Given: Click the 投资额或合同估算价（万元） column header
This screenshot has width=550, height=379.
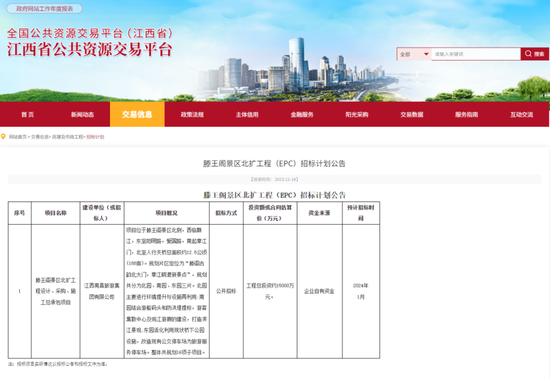Looking at the screenshot, I should click(x=270, y=213).
